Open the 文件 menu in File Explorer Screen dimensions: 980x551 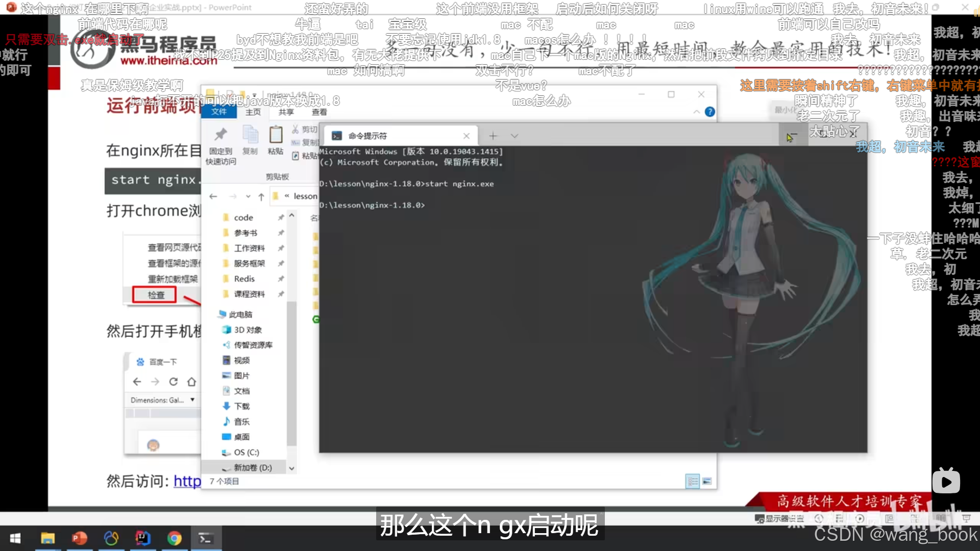(219, 112)
